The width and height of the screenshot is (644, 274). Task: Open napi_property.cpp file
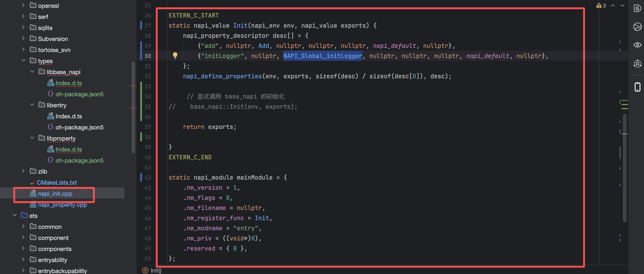pyautogui.click(x=62, y=205)
